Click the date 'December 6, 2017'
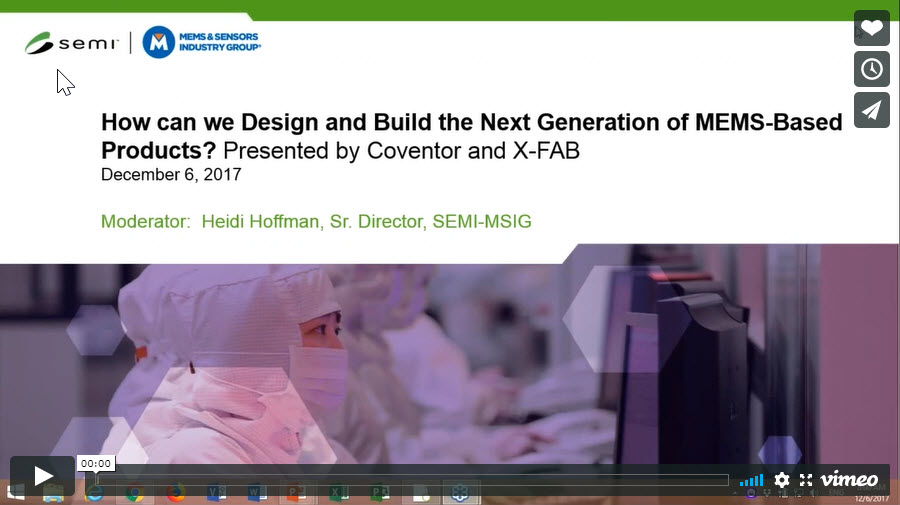 171,174
